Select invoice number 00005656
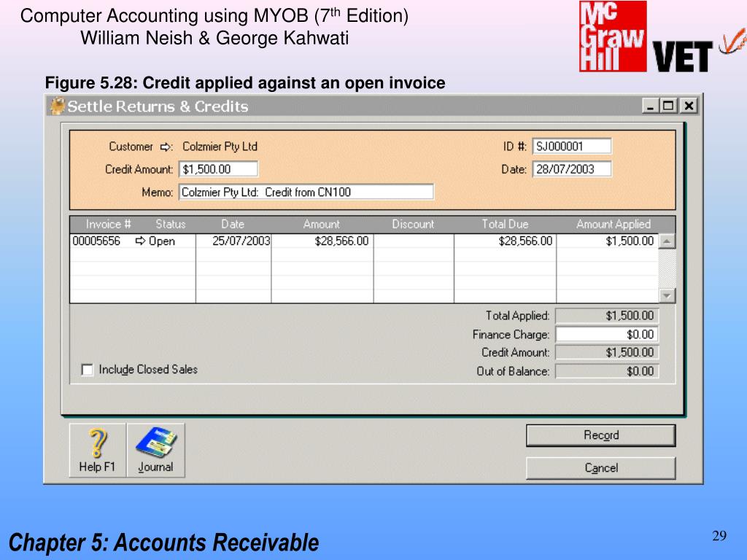Image resolution: width=747 pixels, height=560 pixels. coord(96,241)
